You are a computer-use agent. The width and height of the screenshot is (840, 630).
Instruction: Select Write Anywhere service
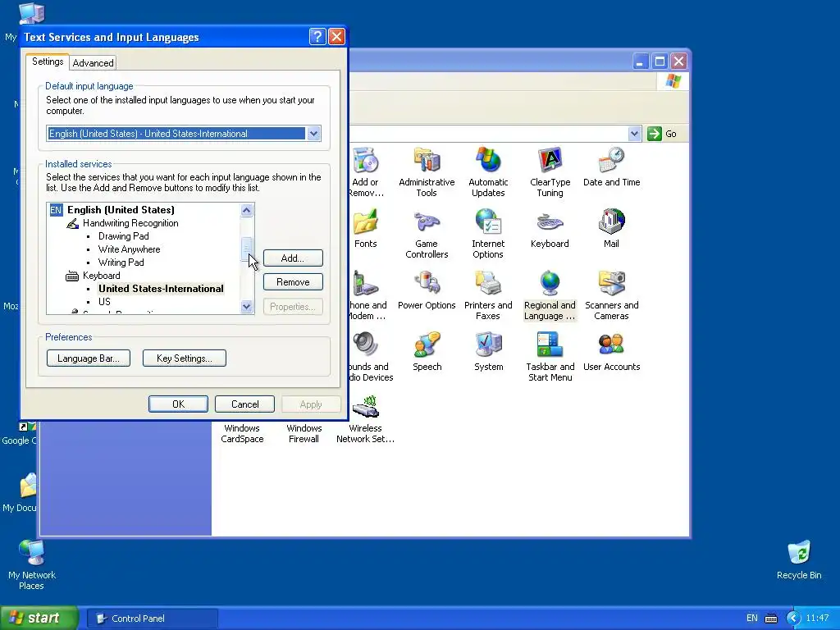tap(129, 249)
